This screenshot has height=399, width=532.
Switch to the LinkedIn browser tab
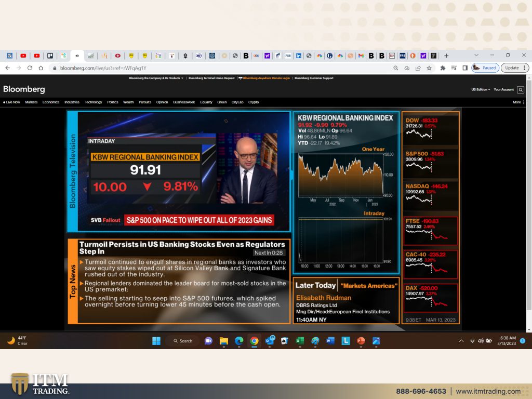[299, 56]
